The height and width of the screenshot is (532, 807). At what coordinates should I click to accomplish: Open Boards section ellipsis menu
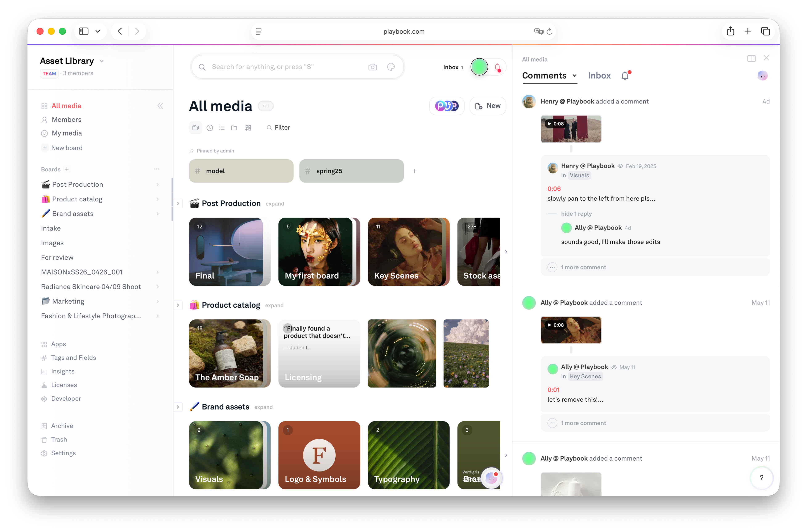tap(156, 169)
